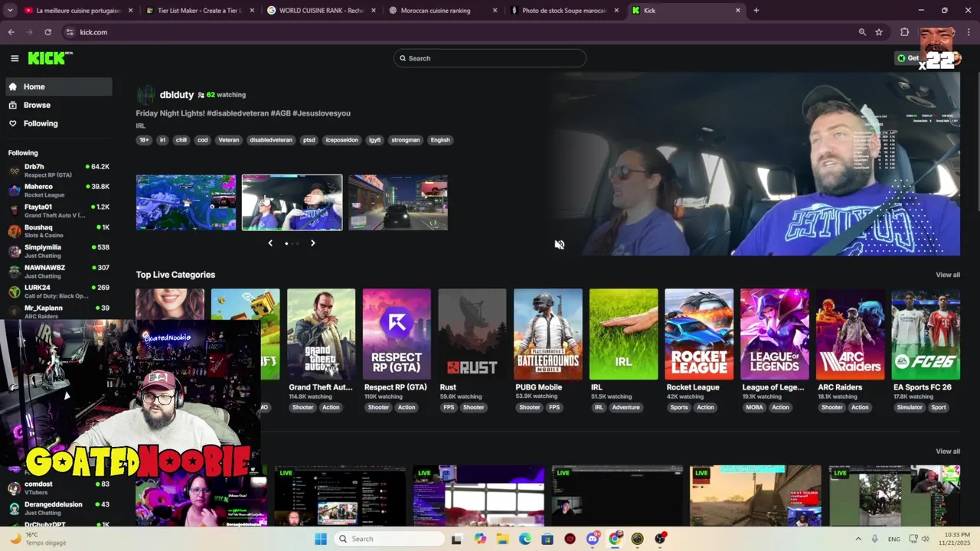The width and height of the screenshot is (980, 551).
Task: Open Drb7h channel in Following list
Action: tap(59, 171)
